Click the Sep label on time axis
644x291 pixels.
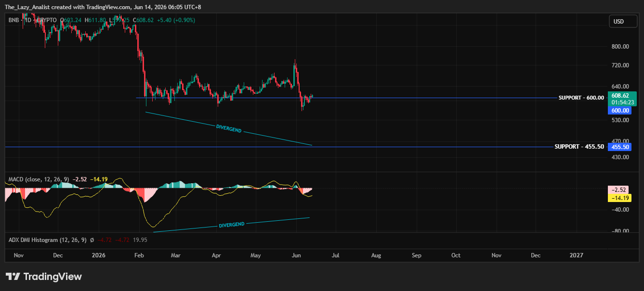click(417, 255)
